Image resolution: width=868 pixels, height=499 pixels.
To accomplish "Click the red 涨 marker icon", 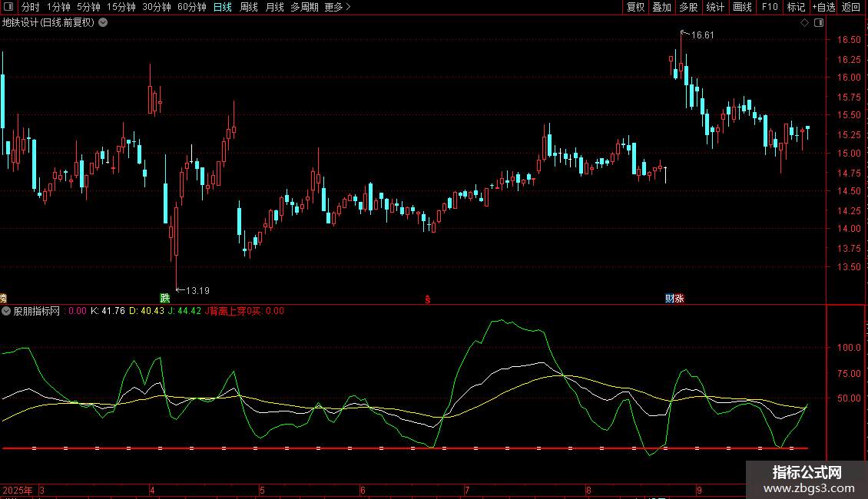I will point(679,298).
